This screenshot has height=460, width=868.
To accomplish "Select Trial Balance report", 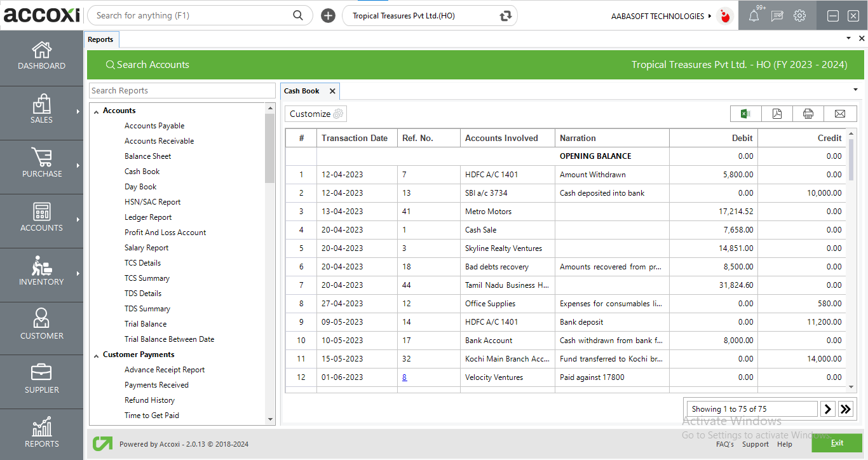I will [x=146, y=324].
